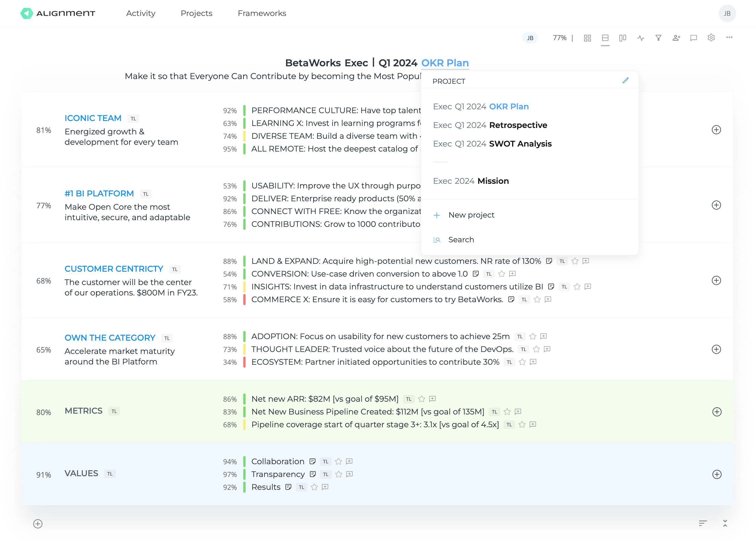Open the Projects menu
The width and height of the screenshot is (756, 541).
coord(196,13)
